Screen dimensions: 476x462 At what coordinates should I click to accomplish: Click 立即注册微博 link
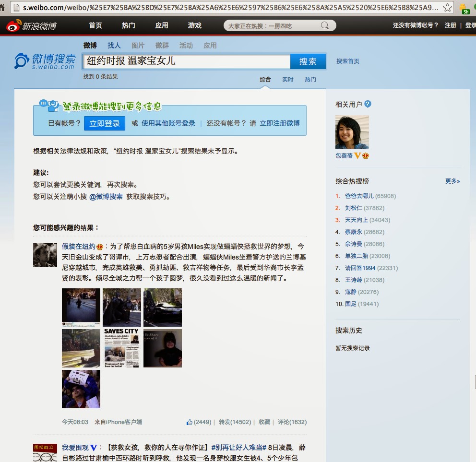(x=280, y=123)
